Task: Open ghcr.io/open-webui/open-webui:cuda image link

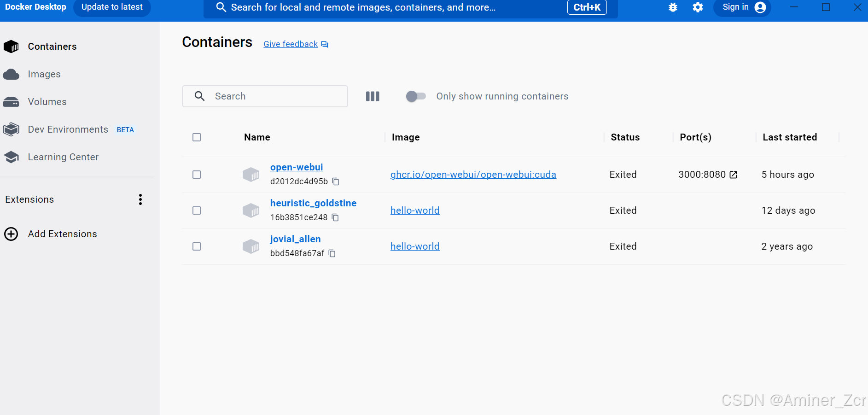Action: tap(473, 175)
